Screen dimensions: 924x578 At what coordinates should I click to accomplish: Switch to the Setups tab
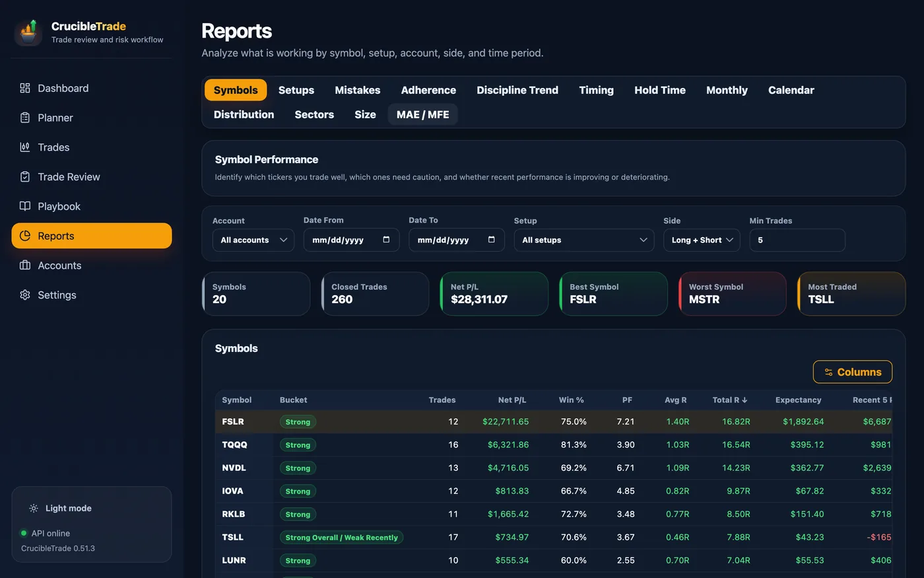tap(296, 90)
